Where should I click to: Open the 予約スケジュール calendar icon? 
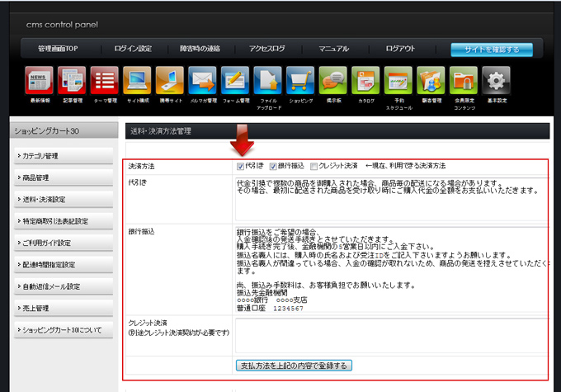398,81
